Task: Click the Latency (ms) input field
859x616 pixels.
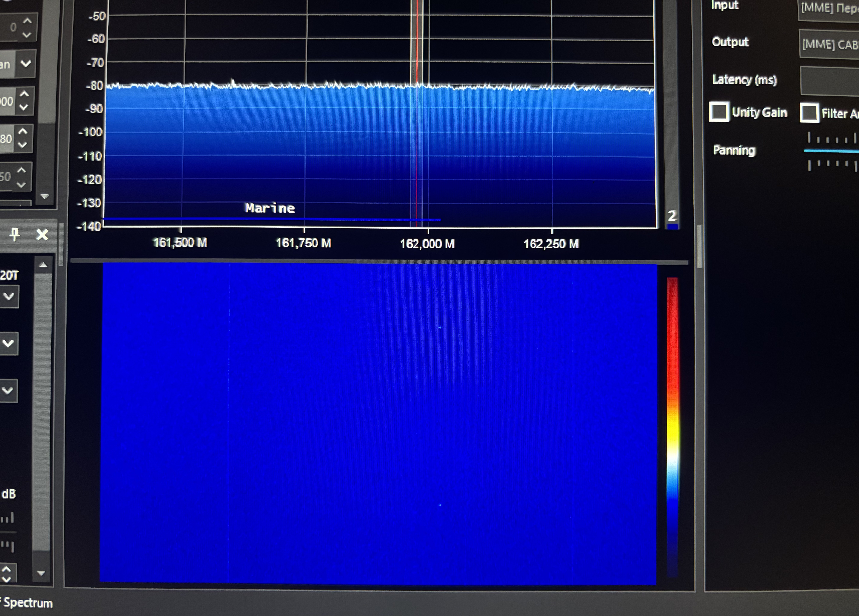Action: coord(830,81)
